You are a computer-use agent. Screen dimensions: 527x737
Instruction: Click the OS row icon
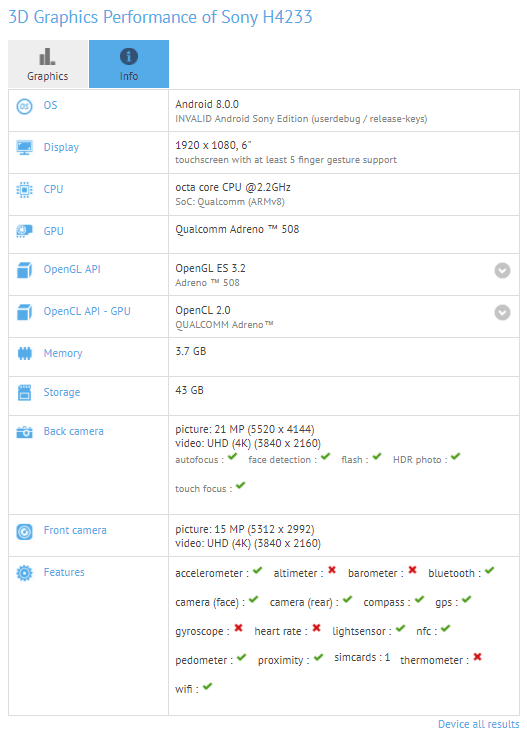(24, 106)
